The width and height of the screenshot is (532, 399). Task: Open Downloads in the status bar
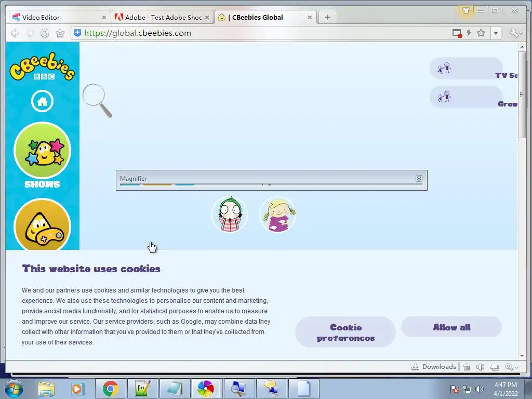[434, 367]
